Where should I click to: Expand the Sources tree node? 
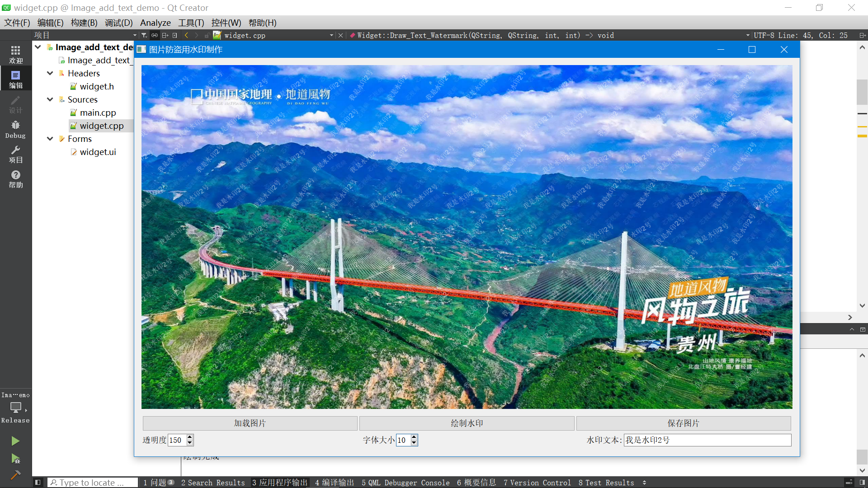tap(50, 99)
